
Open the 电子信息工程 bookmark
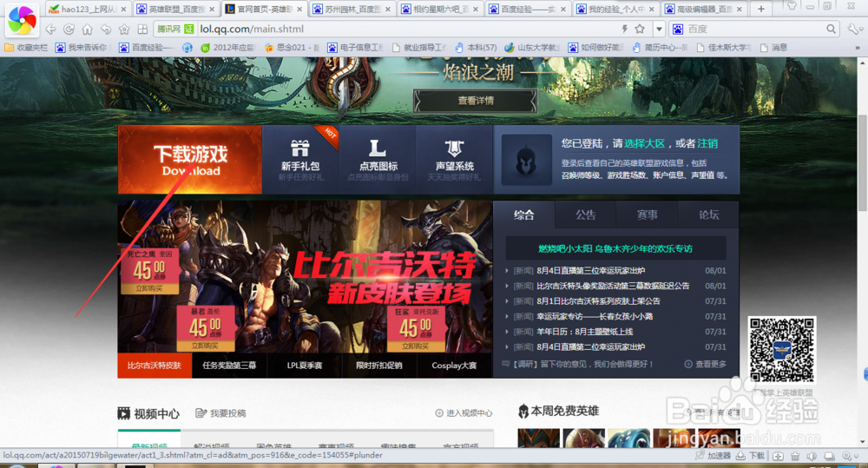(x=355, y=48)
